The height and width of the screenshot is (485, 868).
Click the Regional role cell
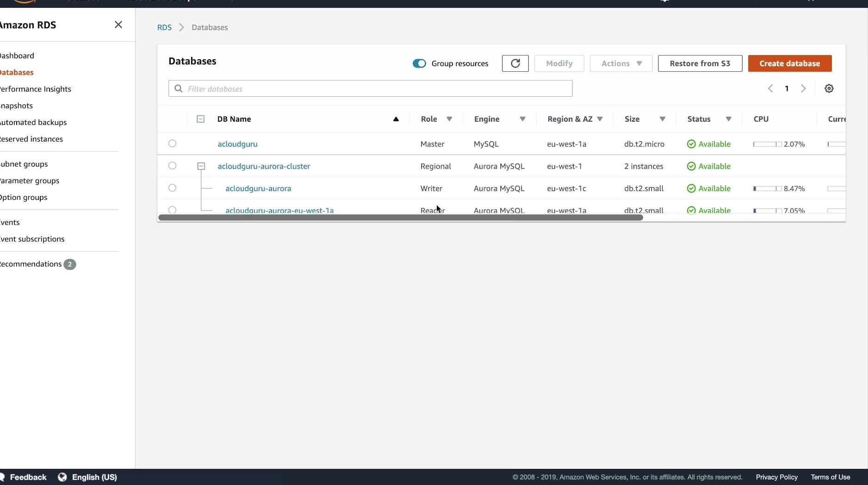pyautogui.click(x=435, y=166)
